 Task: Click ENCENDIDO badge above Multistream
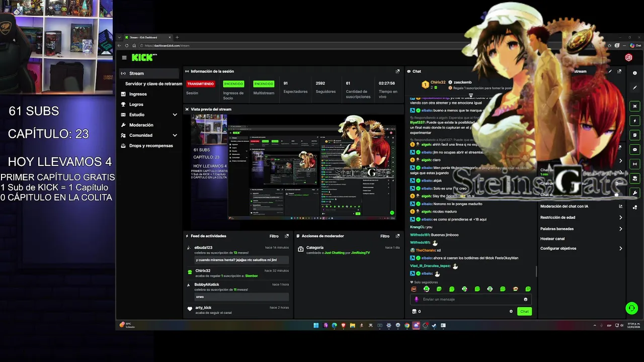264,84
